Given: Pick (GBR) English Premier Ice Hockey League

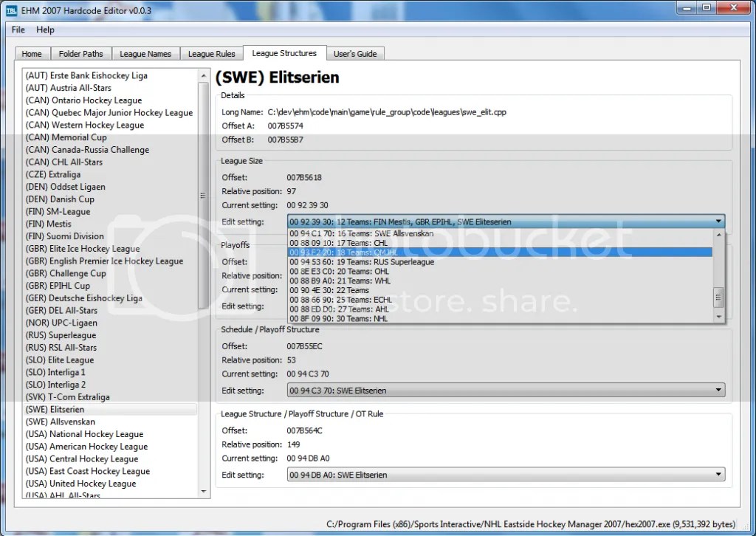Looking at the screenshot, I should (x=111, y=261).
